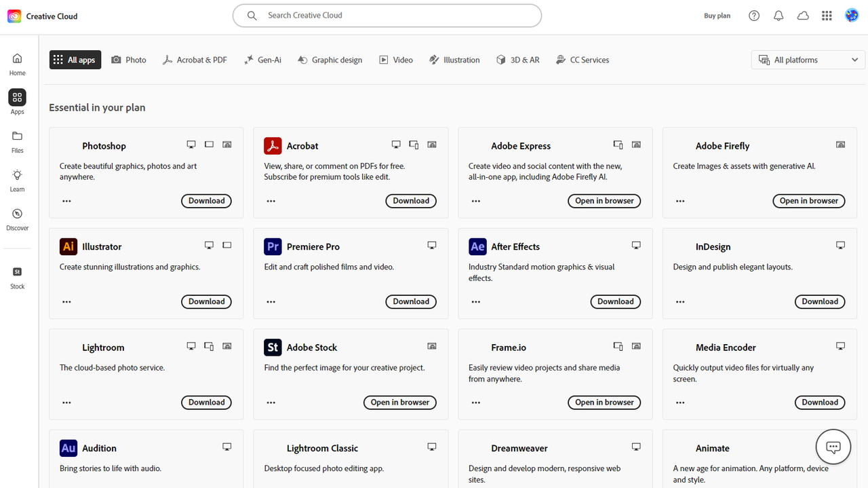Open more options for Photoshop
The image size is (868, 488).
[x=66, y=201]
